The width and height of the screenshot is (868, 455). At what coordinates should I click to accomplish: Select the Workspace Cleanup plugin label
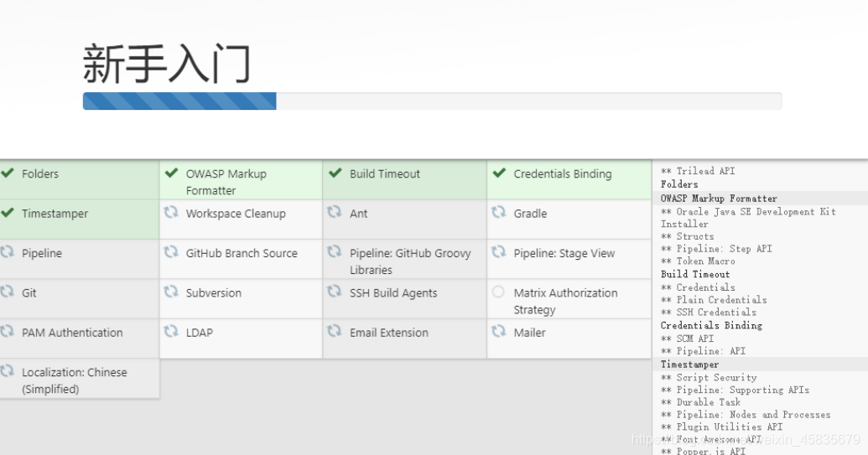(236, 214)
